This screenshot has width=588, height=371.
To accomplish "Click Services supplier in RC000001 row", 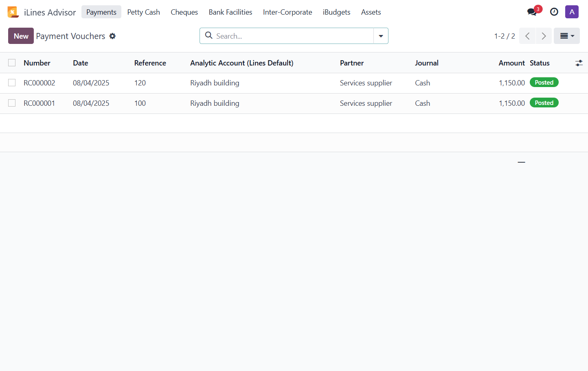I will pos(366,103).
